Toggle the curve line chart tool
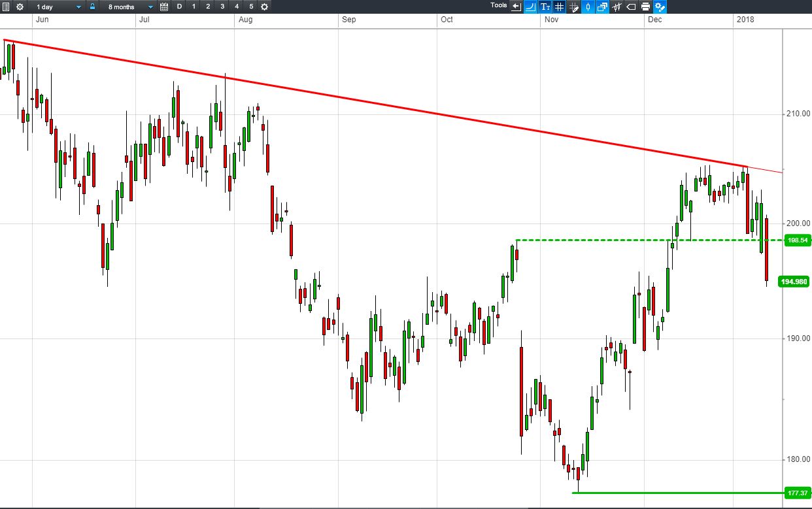This screenshot has height=509, width=812. [530, 7]
